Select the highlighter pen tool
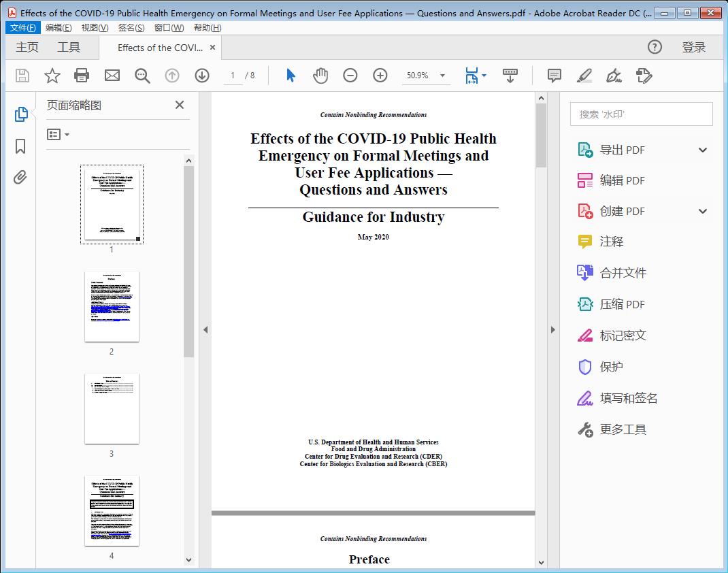Viewport: 728px width, 573px height. tap(584, 76)
